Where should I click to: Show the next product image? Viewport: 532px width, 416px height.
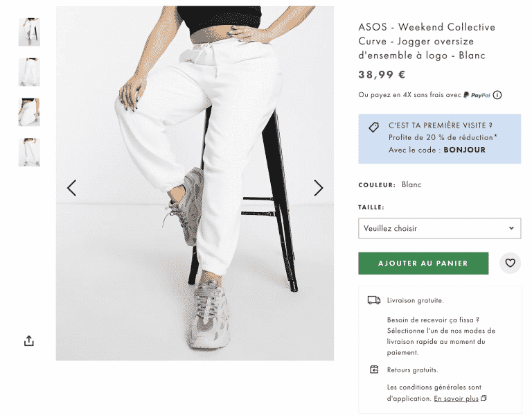point(318,188)
